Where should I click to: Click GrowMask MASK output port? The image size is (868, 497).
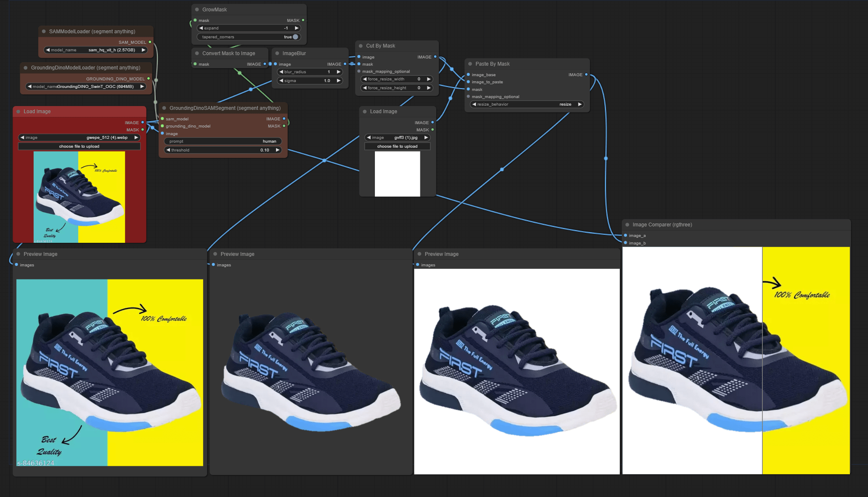pos(303,20)
